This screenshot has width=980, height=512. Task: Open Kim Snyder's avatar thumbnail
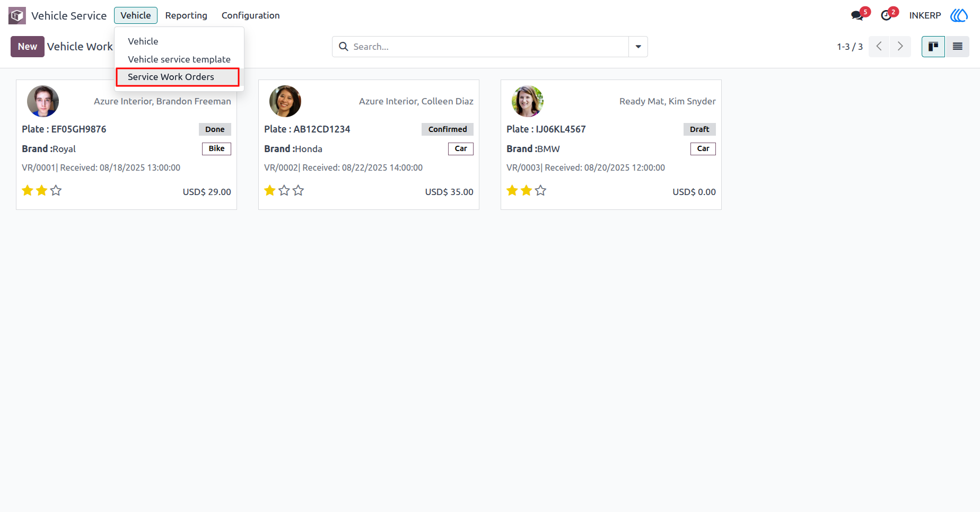click(528, 101)
